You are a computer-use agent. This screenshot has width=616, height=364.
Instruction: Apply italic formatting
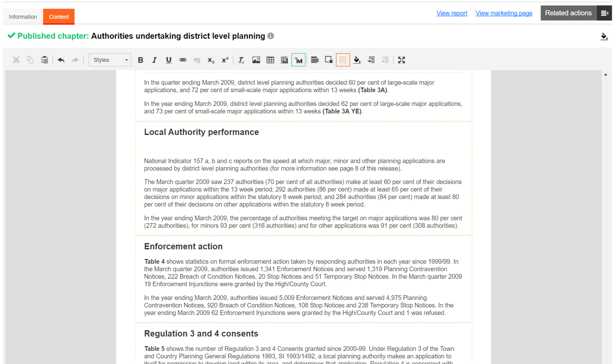154,60
